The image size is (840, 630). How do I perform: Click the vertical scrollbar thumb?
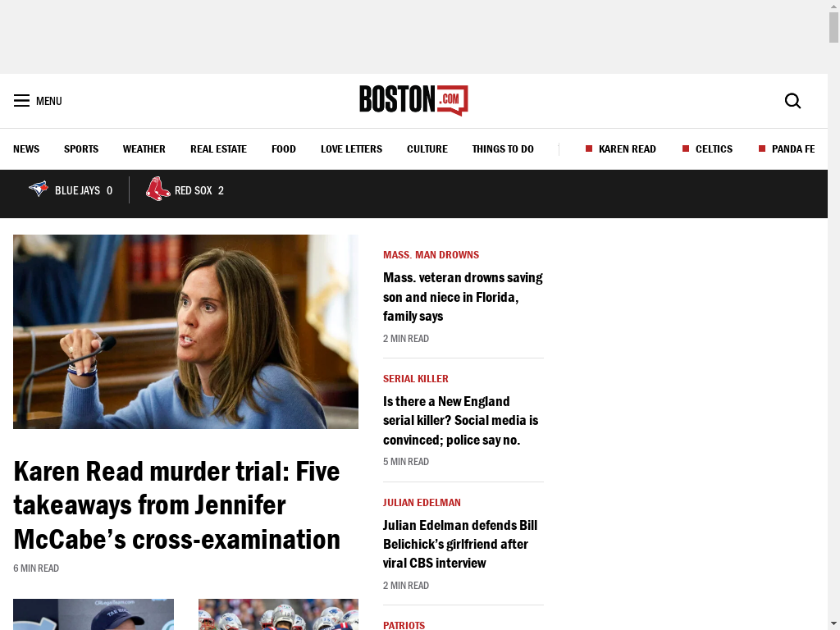pyautogui.click(x=833, y=27)
